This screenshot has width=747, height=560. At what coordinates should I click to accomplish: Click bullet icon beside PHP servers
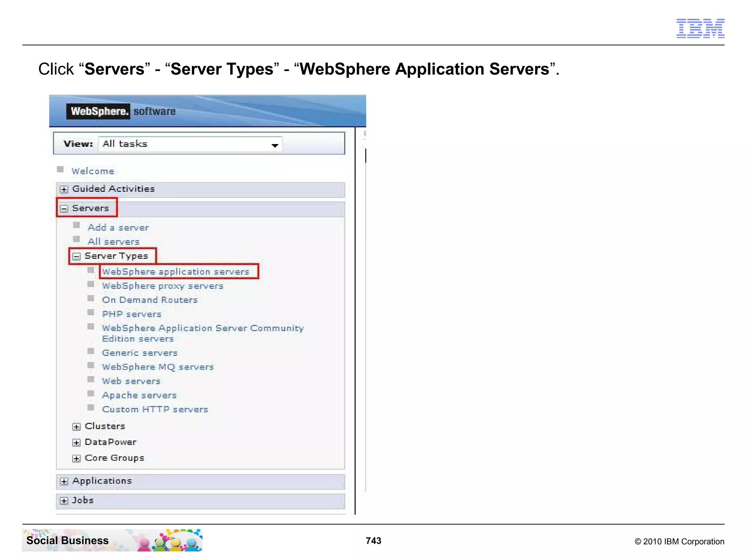tap(91, 312)
